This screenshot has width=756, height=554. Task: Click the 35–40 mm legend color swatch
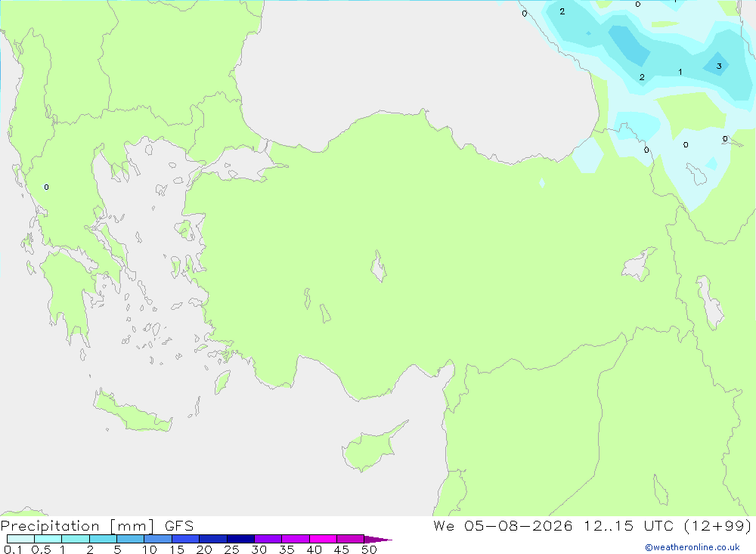(295, 539)
